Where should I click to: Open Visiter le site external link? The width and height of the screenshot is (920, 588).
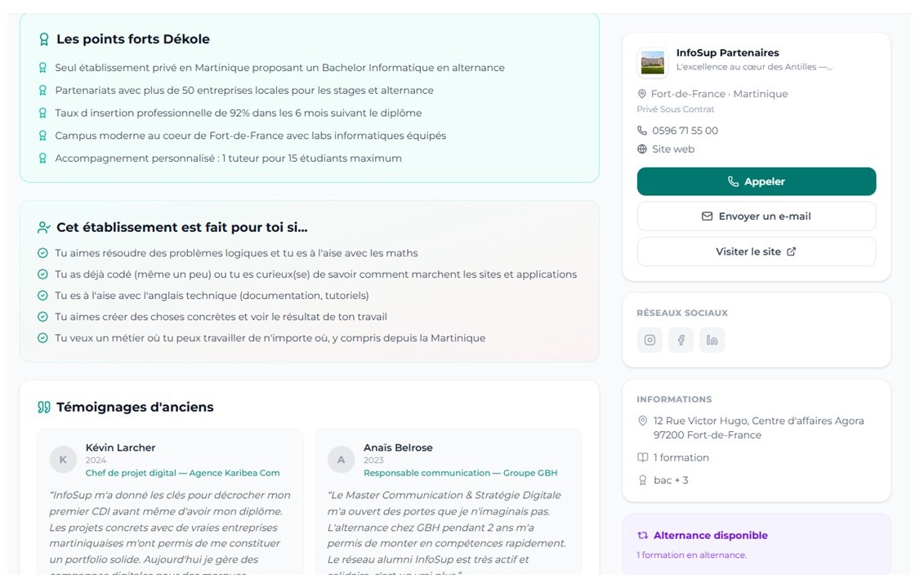pos(756,252)
